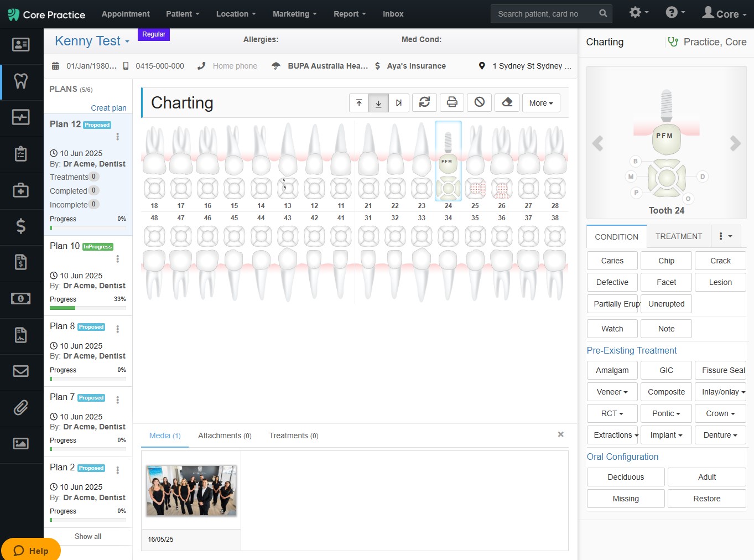754x560 pixels.
Task: Click the Plan 10 progress bar
Action: click(x=88, y=308)
